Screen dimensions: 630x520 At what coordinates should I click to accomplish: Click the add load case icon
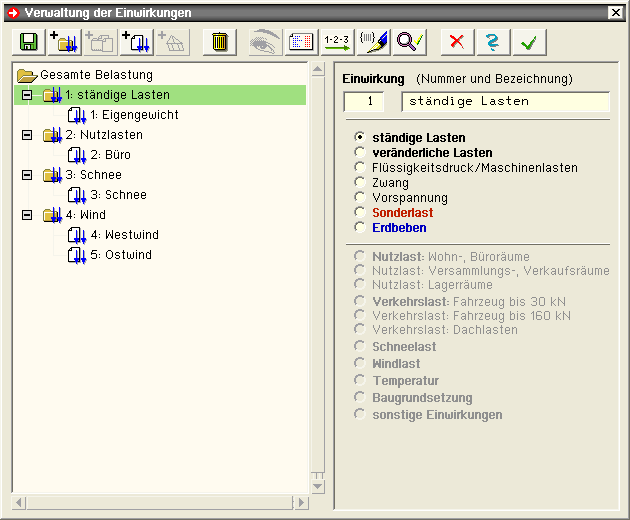[136, 42]
